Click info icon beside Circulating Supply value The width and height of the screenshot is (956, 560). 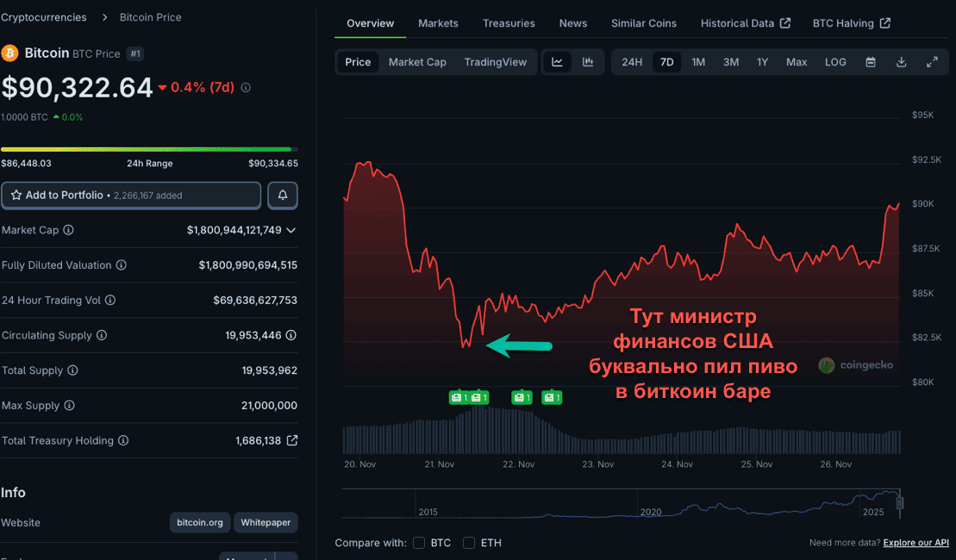(x=291, y=335)
